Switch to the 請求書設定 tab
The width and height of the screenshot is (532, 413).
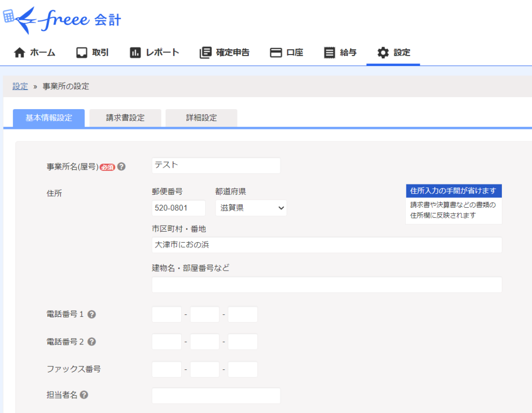click(x=125, y=118)
